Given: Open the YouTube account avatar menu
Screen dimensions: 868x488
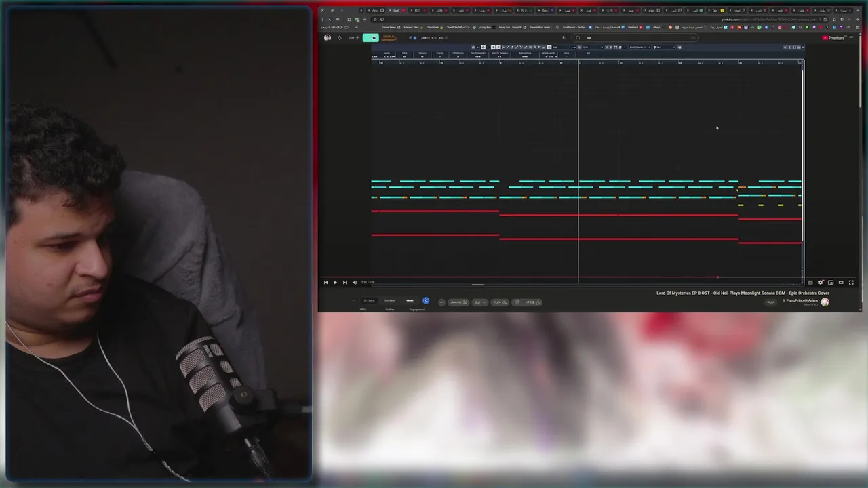Looking at the screenshot, I should pos(328,38).
